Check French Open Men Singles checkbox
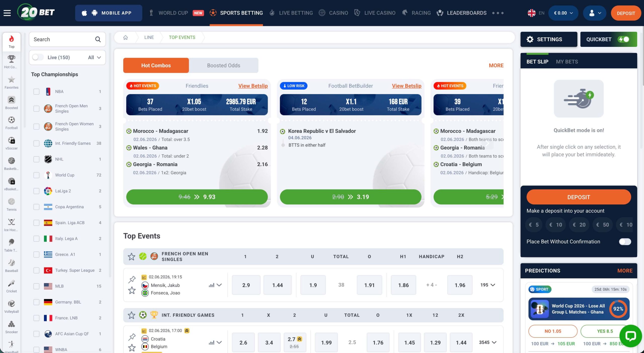644x353 pixels. tap(36, 109)
